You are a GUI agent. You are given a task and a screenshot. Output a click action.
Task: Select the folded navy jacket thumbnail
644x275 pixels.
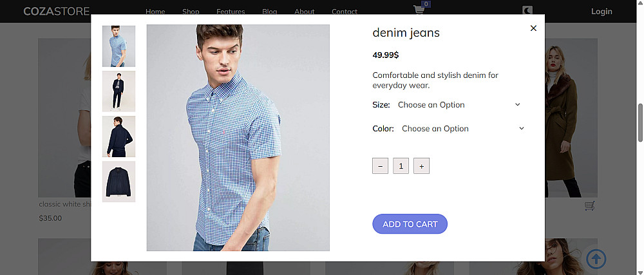click(x=118, y=182)
